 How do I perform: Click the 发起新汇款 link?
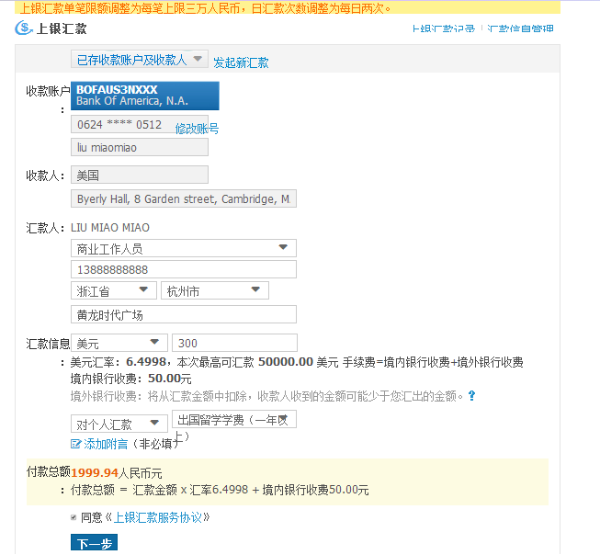pyautogui.click(x=241, y=62)
